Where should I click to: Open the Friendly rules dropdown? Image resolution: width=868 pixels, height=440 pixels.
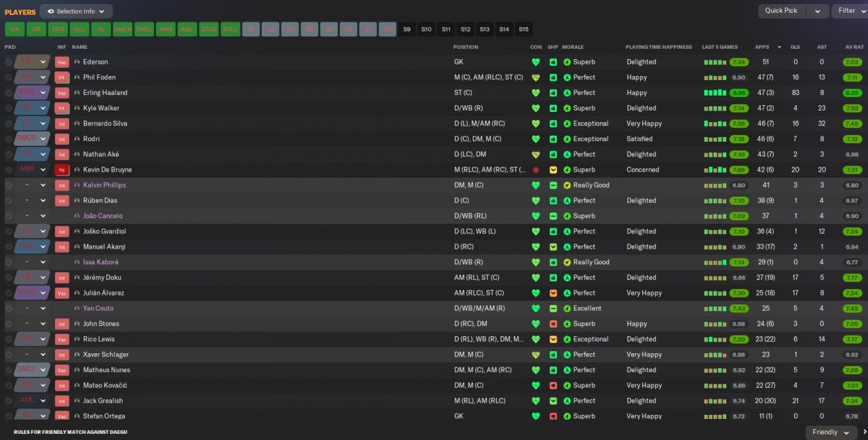coord(831,432)
